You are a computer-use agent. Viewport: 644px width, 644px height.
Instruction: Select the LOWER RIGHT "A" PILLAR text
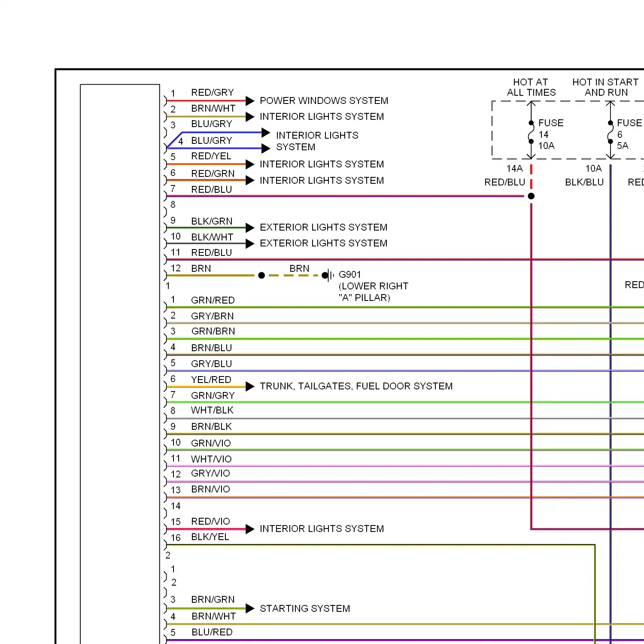[373, 292]
